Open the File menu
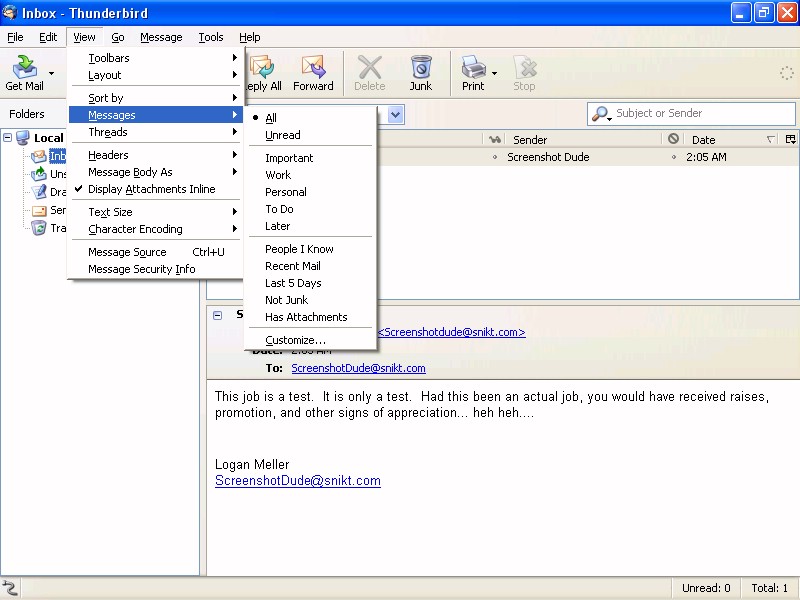The image size is (800, 600). pos(15,37)
